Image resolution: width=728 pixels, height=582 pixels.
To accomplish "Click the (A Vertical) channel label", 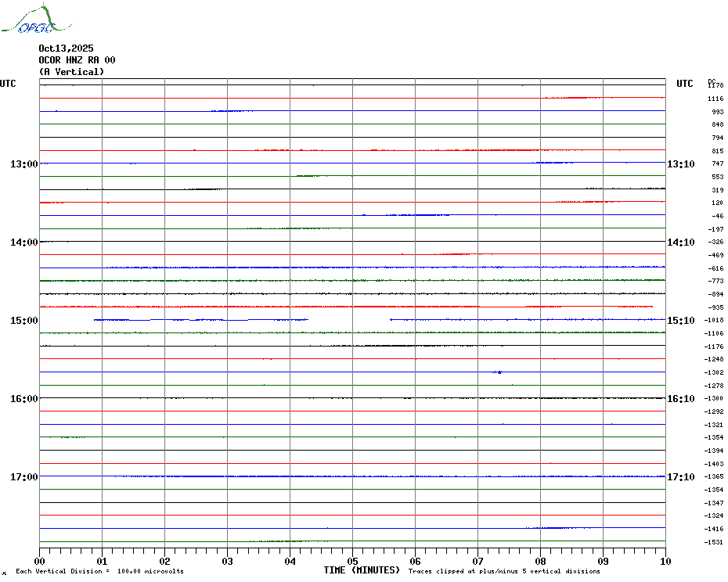I will point(71,72).
